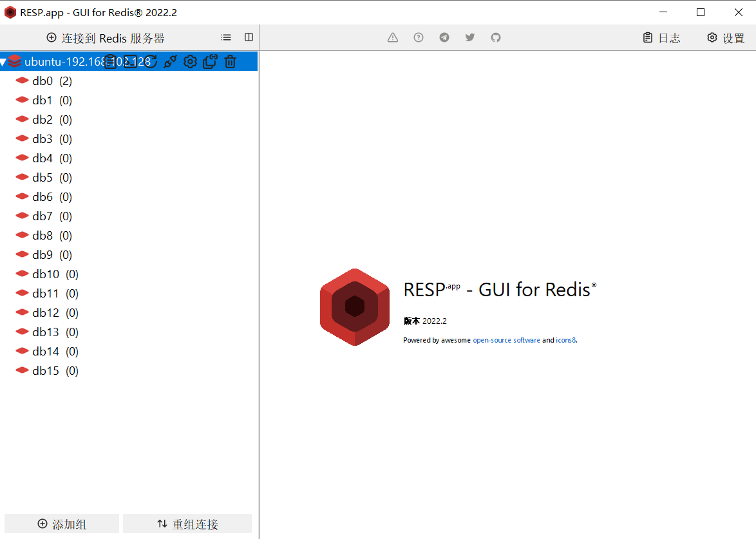Select database db0 (2)
Viewport: 756px width, 539px height.
point(129,81)
